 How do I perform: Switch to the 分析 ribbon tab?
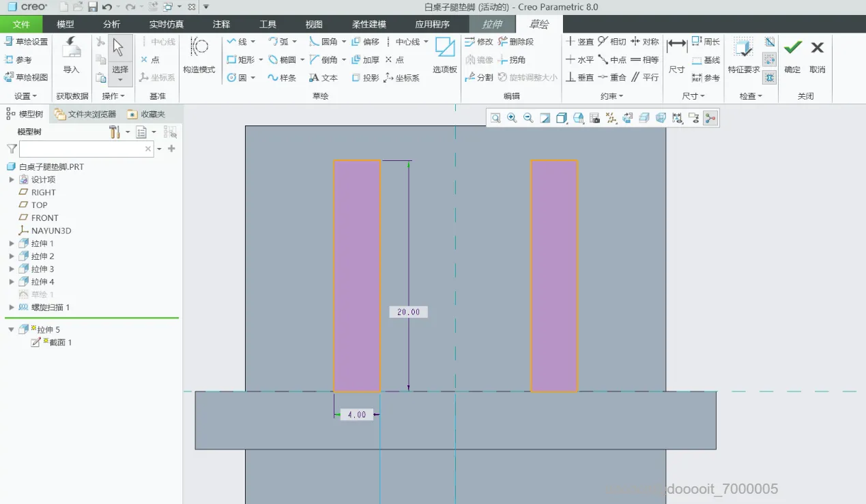click(112, 24)
